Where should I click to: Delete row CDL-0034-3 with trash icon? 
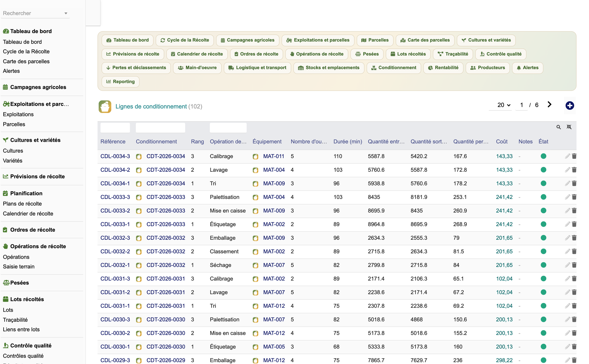click(574, 156)
